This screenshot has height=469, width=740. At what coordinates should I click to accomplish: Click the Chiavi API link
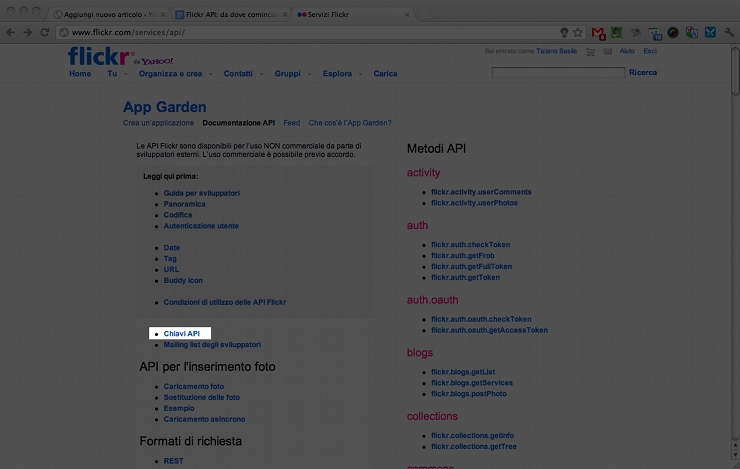pyautogui.click(x=182, y=334)
